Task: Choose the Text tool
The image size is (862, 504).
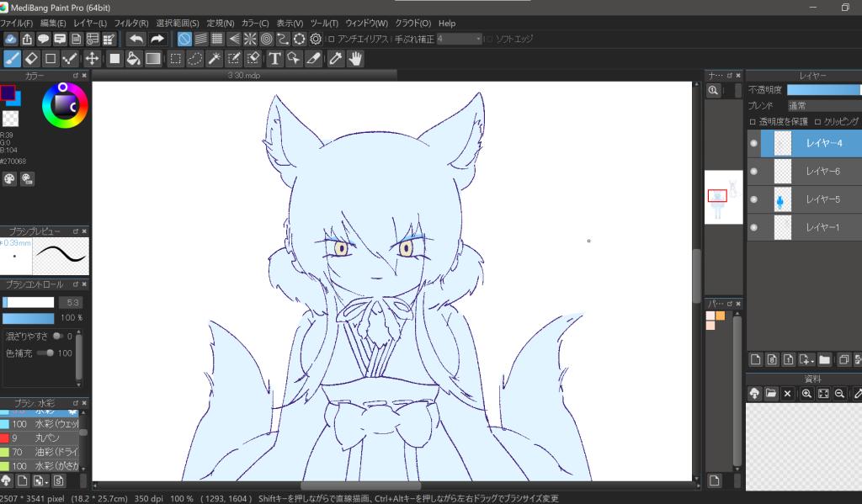Action: pos(274,58)
